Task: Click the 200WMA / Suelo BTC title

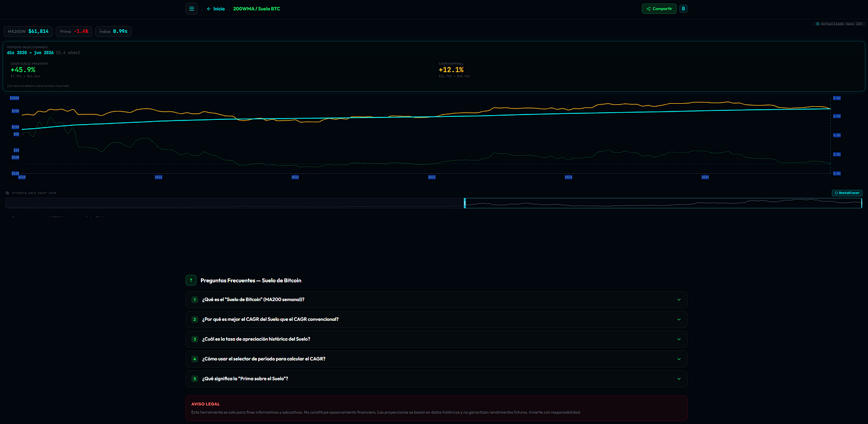Action: pos(256,9)
